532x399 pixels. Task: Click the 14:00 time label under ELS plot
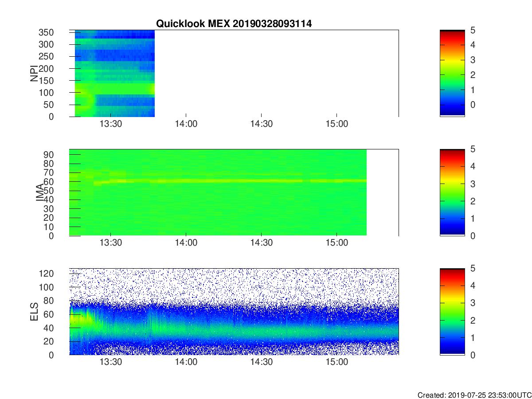coord(186,362)
